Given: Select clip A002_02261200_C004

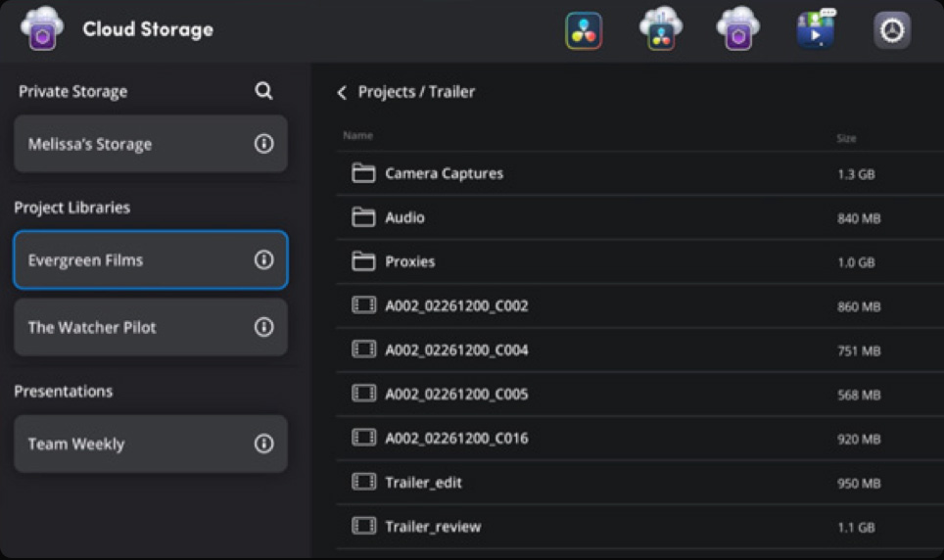Looking at the screenshot, I should 456,350.
